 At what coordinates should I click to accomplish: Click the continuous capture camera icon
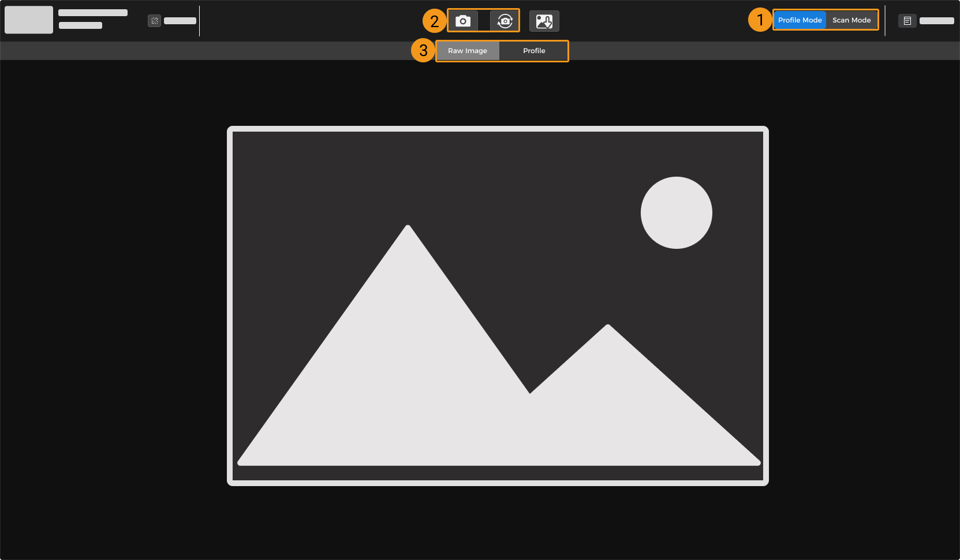pos(505,21)
